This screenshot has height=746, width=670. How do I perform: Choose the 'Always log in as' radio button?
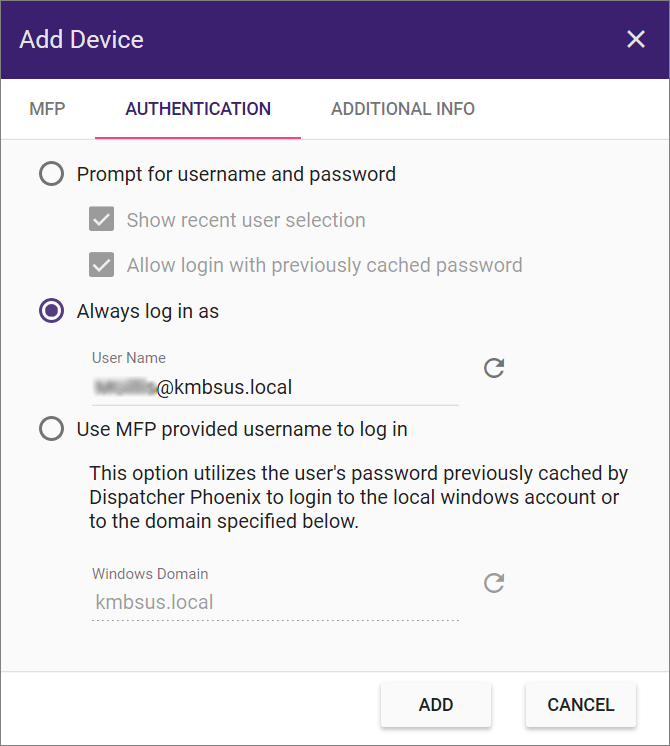[x=51, y=311]
